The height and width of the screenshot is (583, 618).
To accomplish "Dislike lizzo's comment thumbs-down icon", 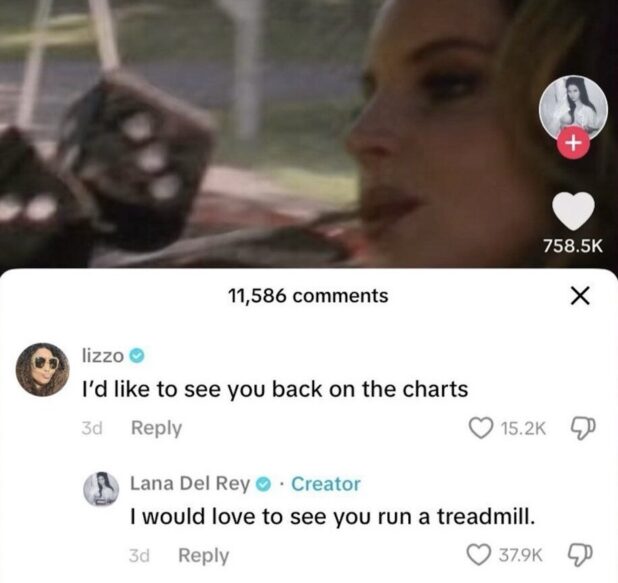I will pyautogui.click(x=583, y=428).
